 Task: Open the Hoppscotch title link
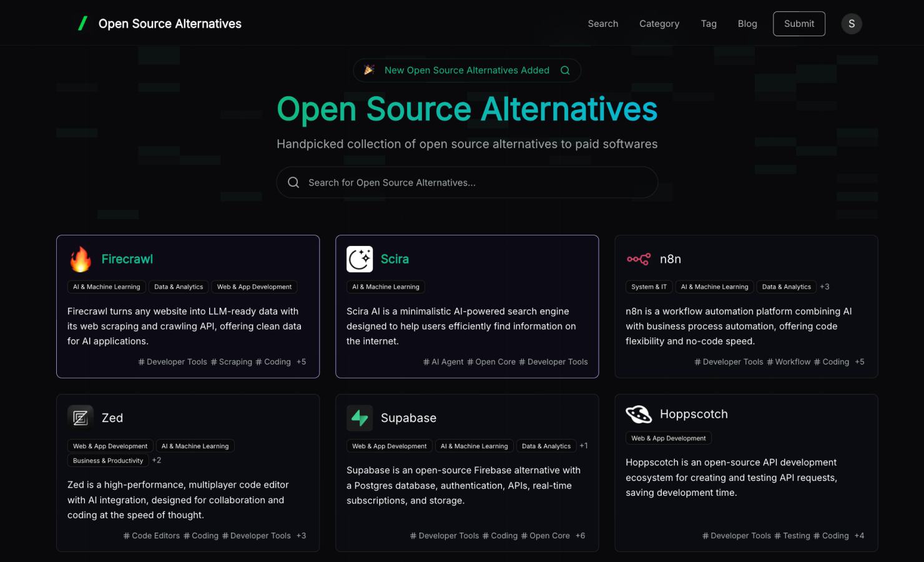point(694,414)
